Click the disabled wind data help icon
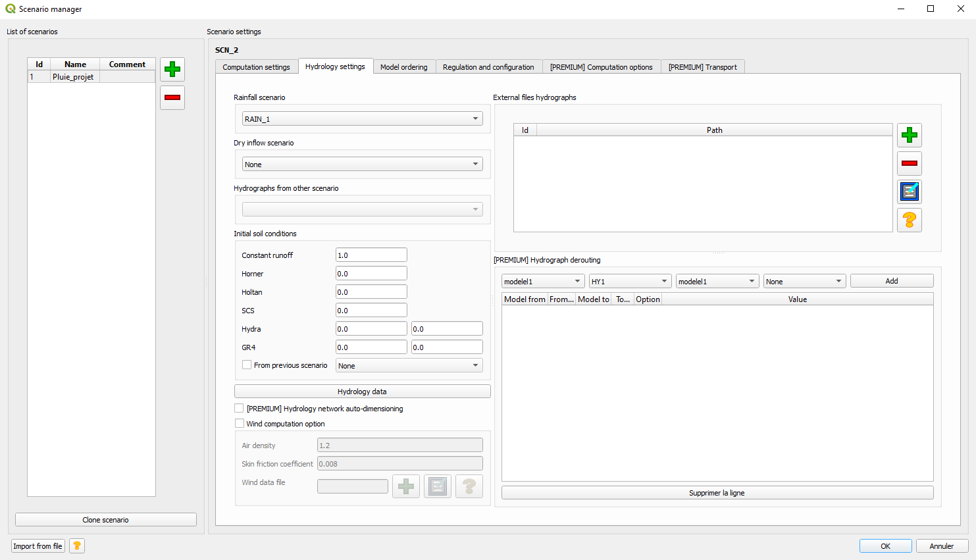 (x=469, y=486)
